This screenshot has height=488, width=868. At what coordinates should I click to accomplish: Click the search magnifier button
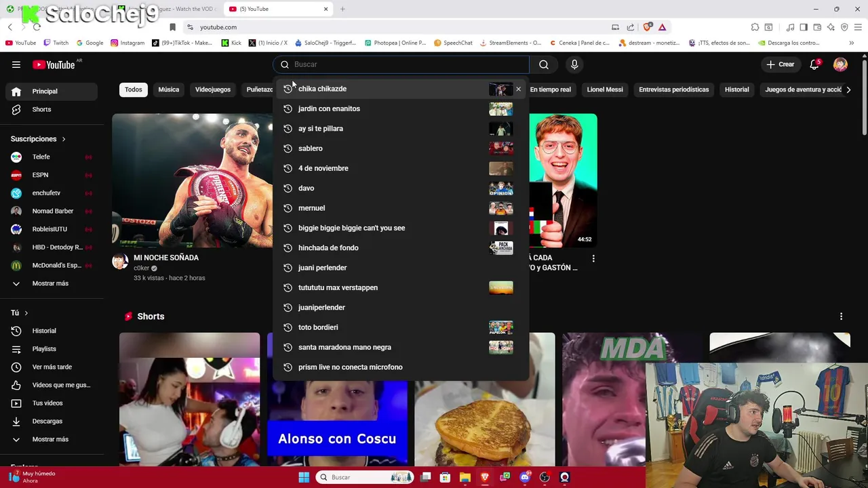click(544, 64)
